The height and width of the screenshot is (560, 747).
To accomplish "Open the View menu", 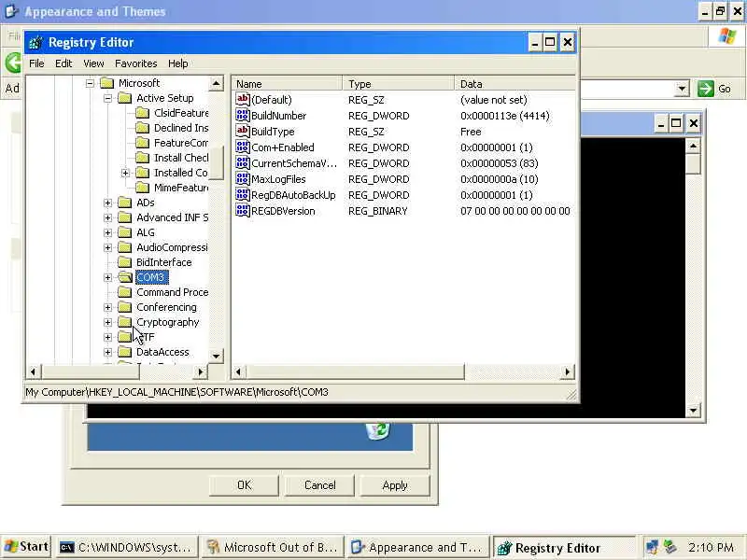I will (93, 63).
